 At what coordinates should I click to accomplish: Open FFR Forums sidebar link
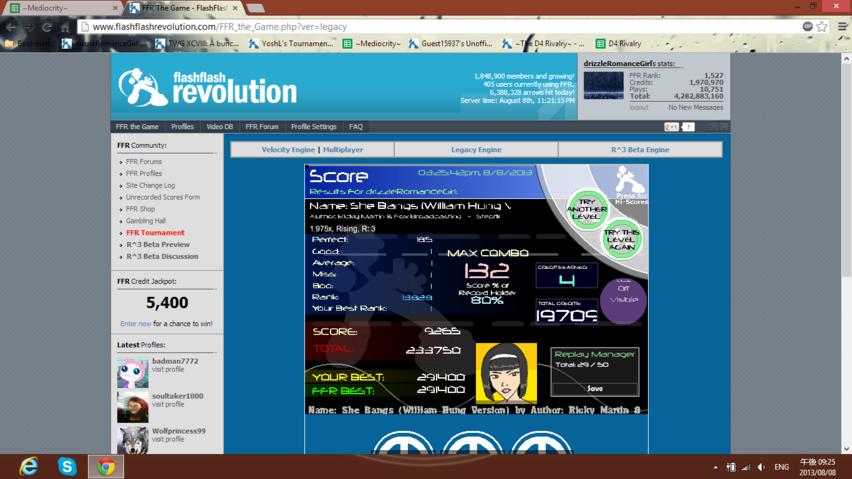143,162
